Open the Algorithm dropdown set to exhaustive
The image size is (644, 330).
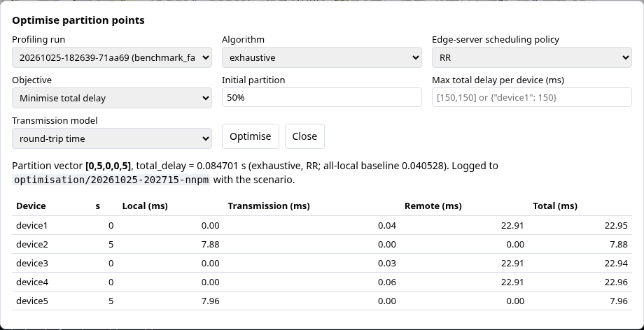tap(321, 57)
